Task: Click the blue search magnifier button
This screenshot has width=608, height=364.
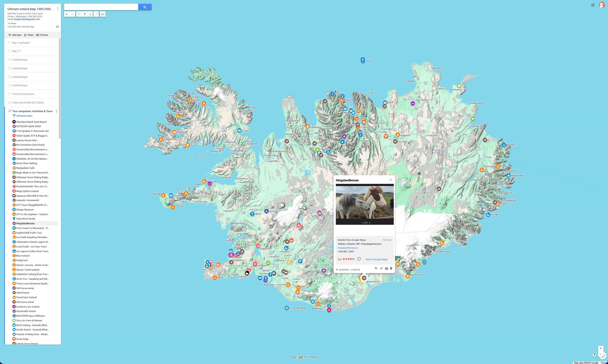Action: (145, 7)
